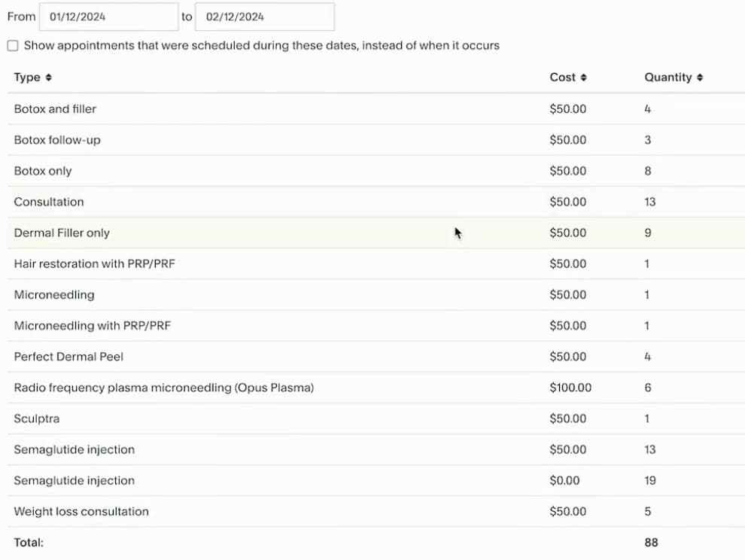Select the Perfect Dermal Peel row
The height and width of the screenshot is (560, 745).
point(376,357)
